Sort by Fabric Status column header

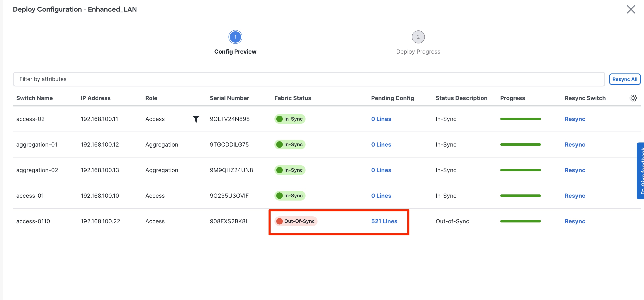pos(293,98)
